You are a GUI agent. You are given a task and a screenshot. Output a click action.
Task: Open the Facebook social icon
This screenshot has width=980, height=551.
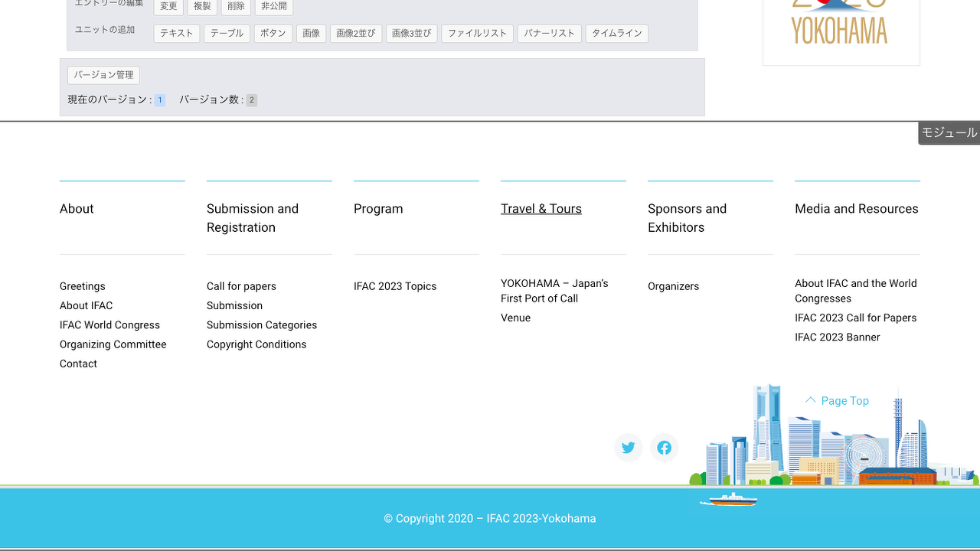click(664, 448)
